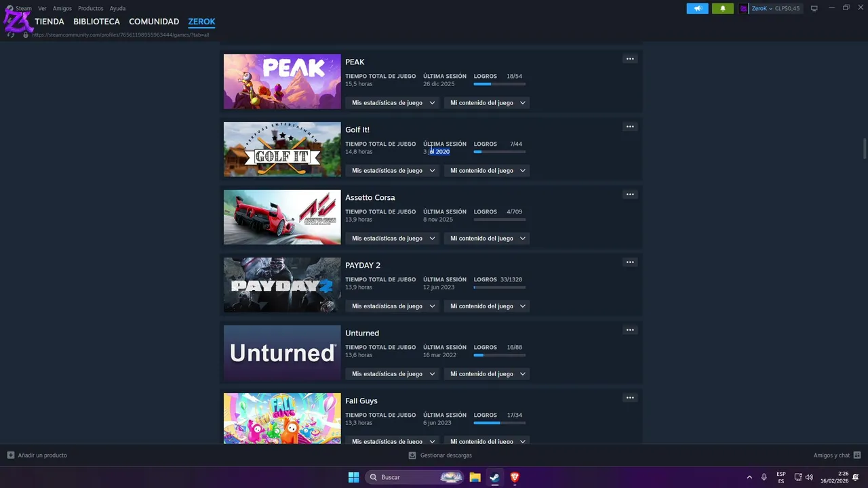Expand PEAK game content dropdown
This screenshot has width=868, height=488.
tap(487, 103)
